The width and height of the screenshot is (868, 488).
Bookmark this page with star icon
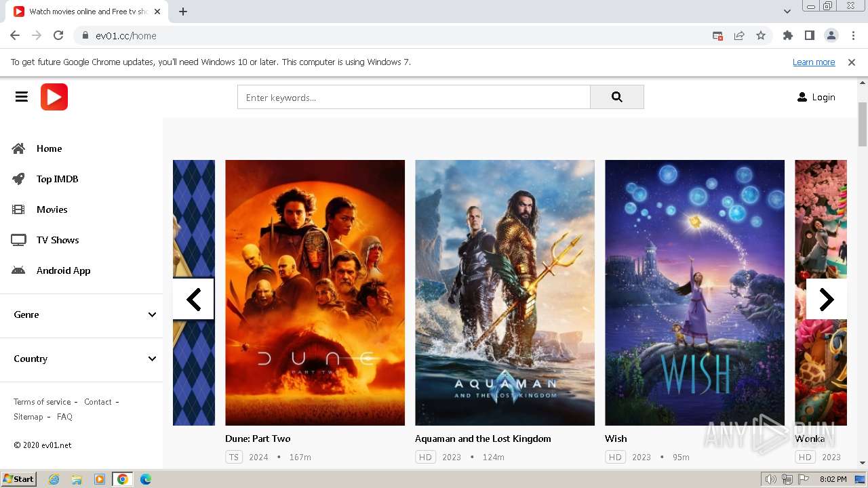(761, 35)
